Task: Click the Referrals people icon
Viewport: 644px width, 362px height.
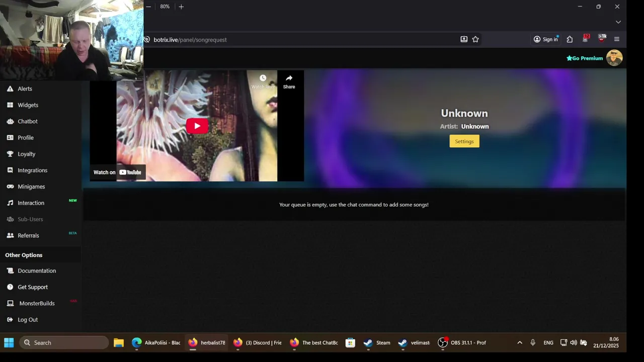Action: pos(10,235)
